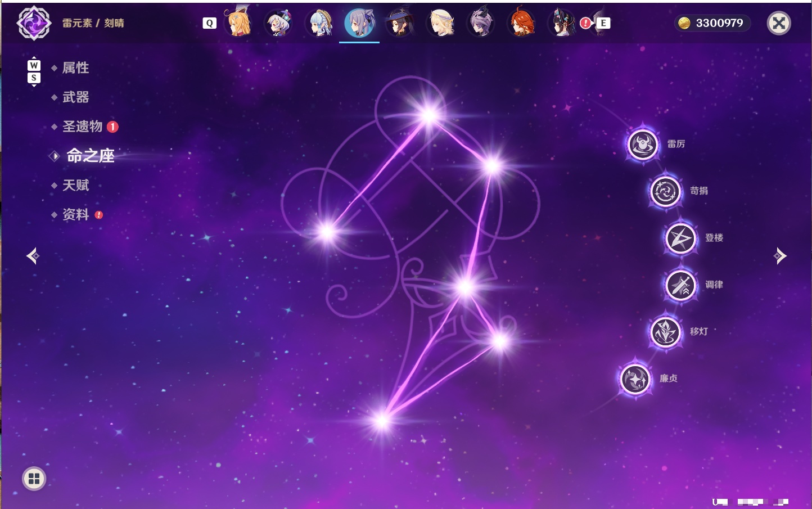Select the orange-haired first character portrait

tap(239, 22)
